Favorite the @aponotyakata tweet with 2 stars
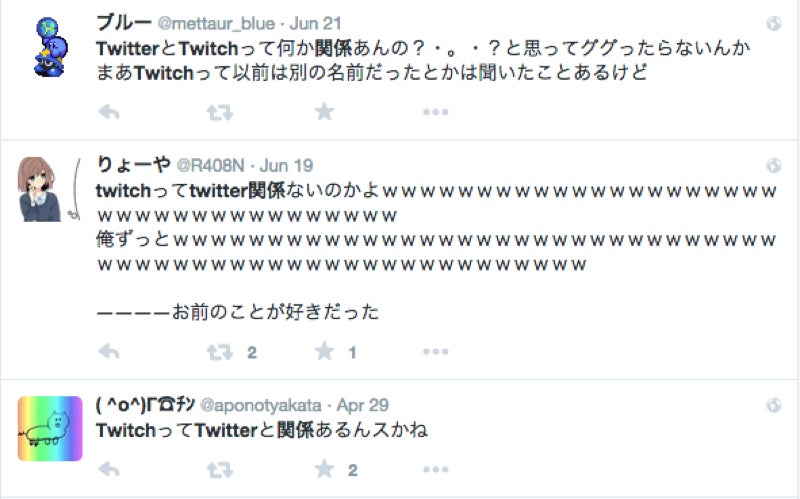800x499 pixels. 324,469
